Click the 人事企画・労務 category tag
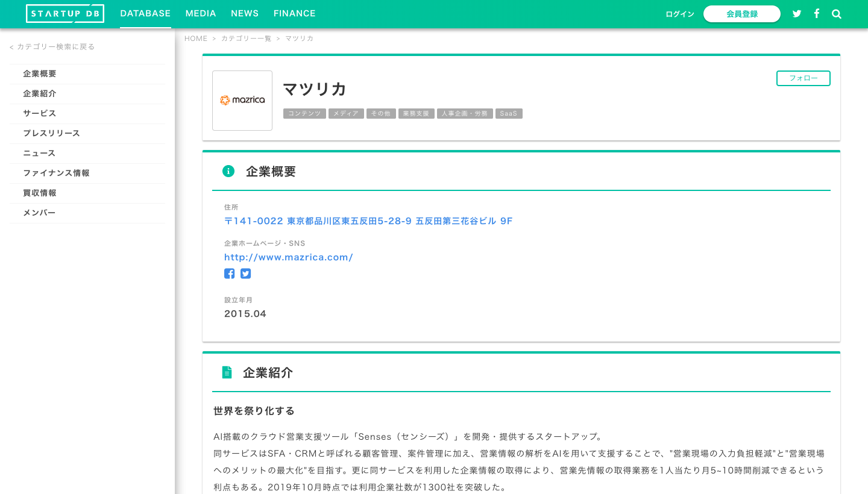The image size is (868, 494). tap(465, 113)
